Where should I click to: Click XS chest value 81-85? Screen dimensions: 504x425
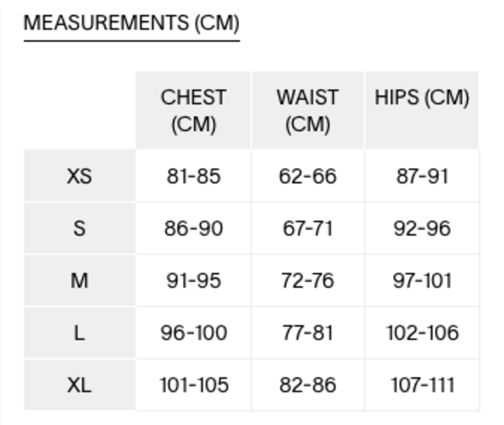pos(193,176)
